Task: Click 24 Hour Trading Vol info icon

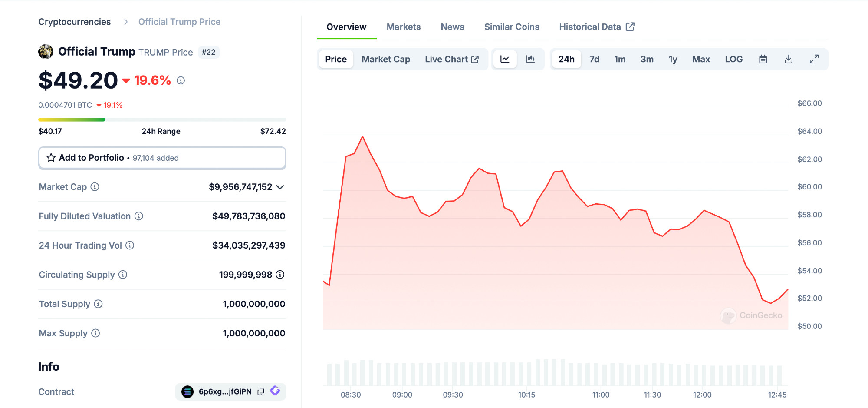Action: (x=130, y=245)
